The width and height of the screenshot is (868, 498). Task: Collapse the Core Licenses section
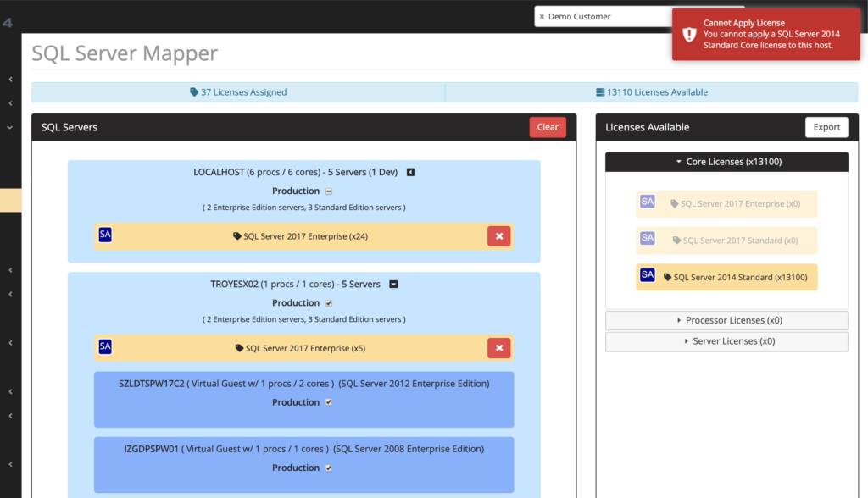point(726,161)
